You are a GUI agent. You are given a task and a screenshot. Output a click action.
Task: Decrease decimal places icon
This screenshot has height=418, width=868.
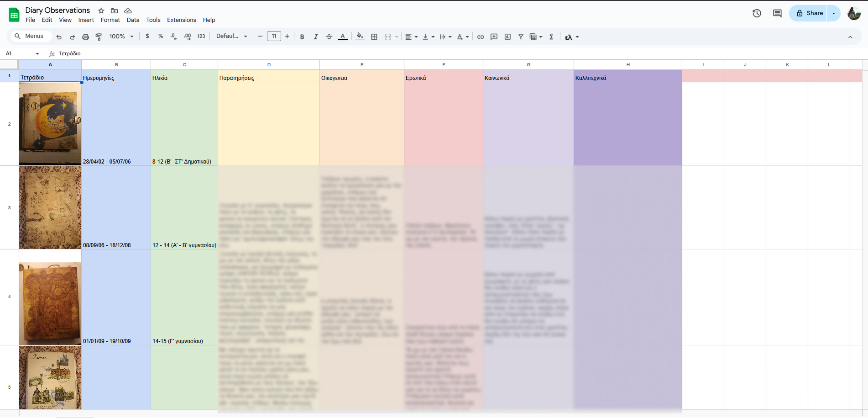click(174, 37)
